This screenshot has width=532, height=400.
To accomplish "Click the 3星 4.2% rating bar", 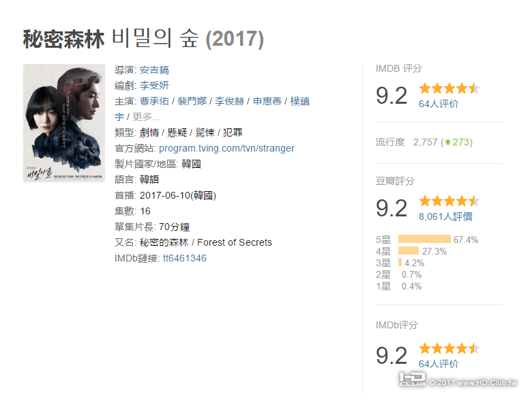I will tap(400, 263).
